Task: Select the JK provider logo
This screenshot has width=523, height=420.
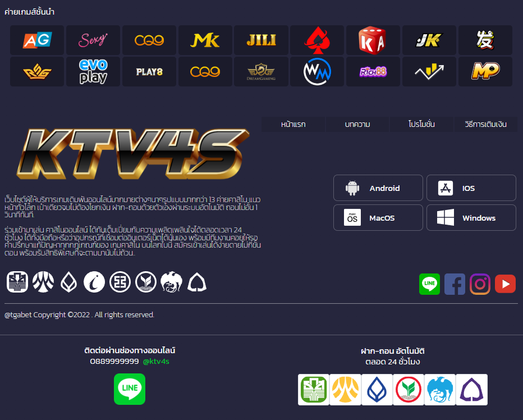Action: [429, 40]
